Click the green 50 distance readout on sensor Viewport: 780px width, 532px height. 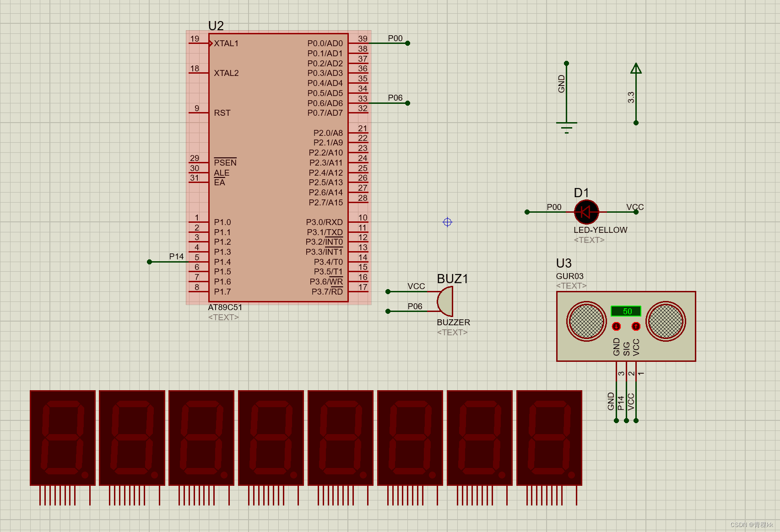(x=626, y=312)
